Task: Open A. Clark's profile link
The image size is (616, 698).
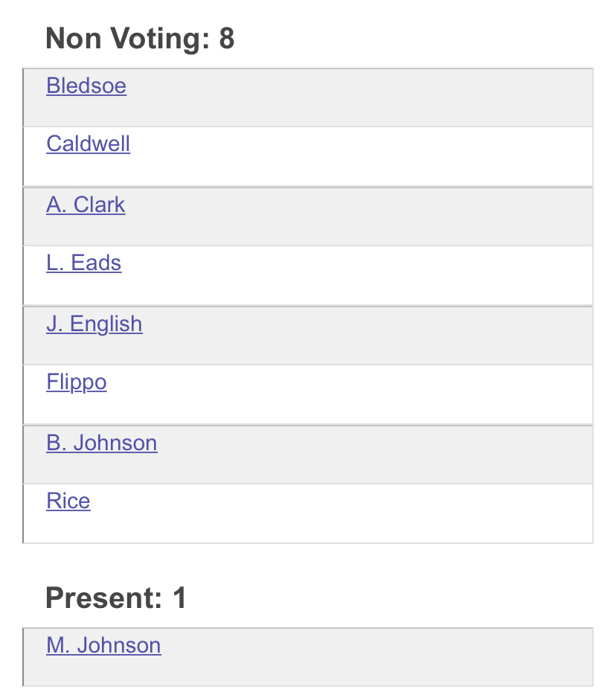Action: (86, 205)
